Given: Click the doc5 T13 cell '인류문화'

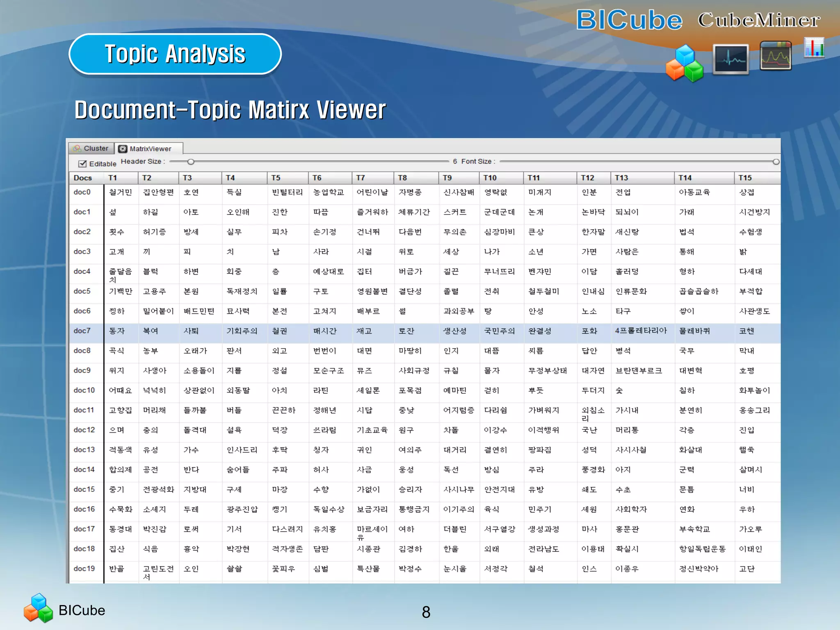Looking at the screenshot, I should (631, 291).
